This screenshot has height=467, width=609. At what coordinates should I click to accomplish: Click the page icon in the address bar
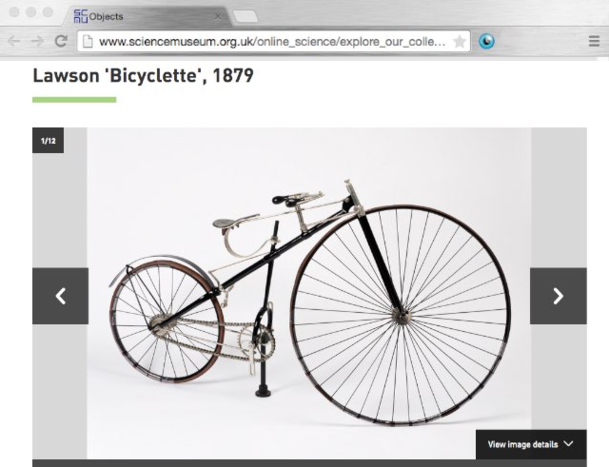88,41
